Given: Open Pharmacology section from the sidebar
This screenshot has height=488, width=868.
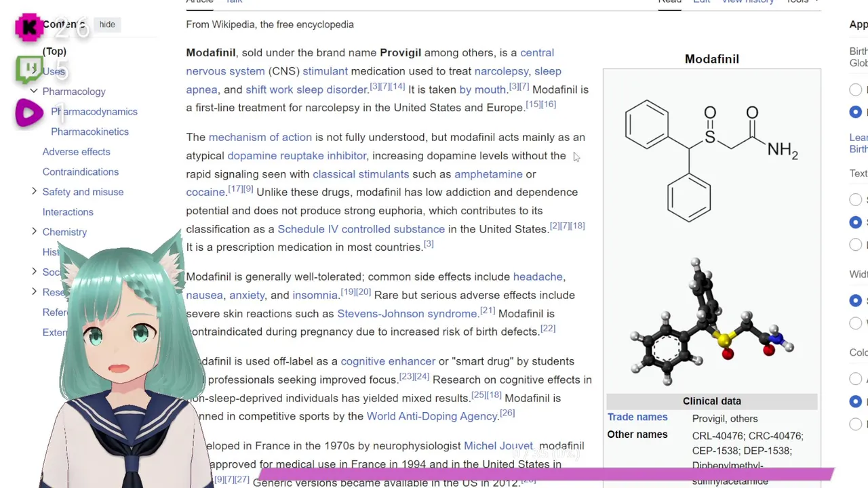Looking at the screenshot, I should [74, 91].
